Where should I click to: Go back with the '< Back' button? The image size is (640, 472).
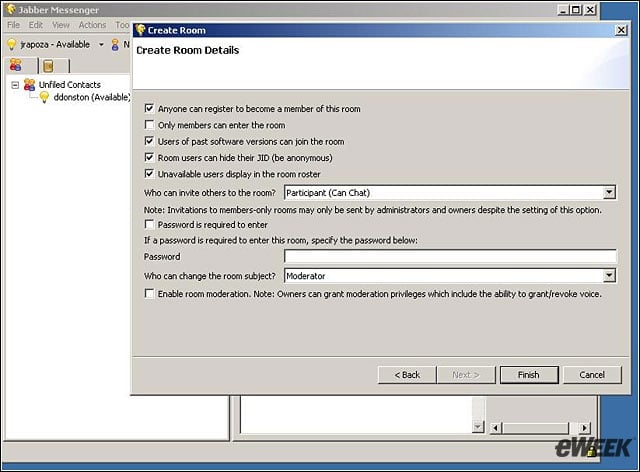[407, 375]
